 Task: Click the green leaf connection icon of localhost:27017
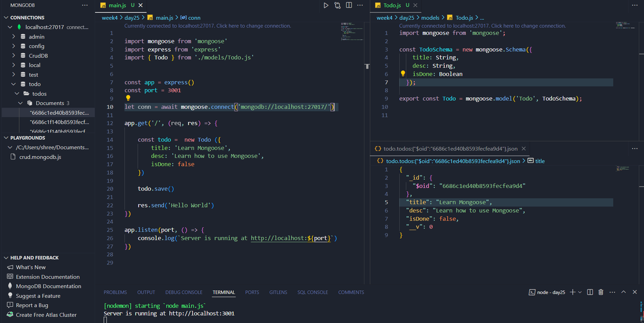click(19, 27)
